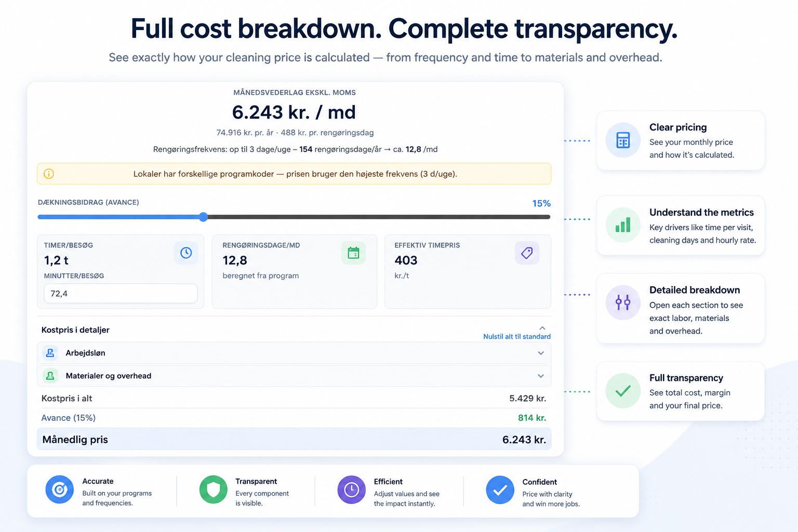
Task: Click the blue checkmark icon beside Confident
Action: [x=500, y=489]
